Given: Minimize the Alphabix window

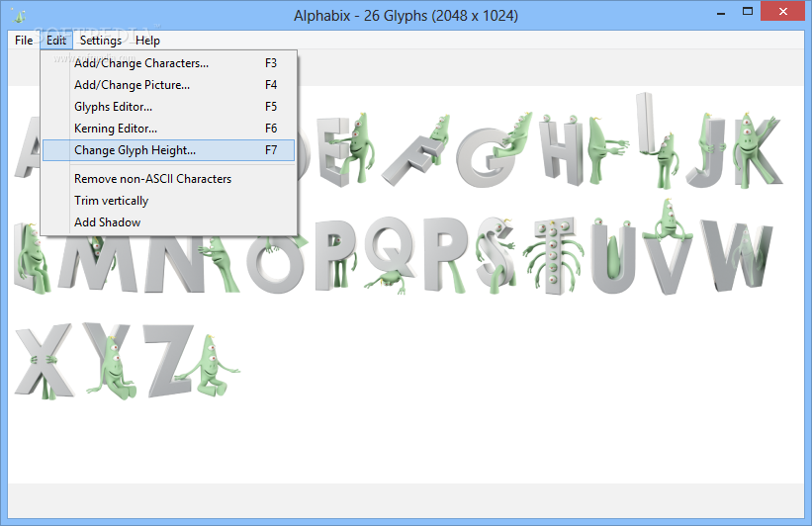Looking at the screenshot, I should click(721, 12).
